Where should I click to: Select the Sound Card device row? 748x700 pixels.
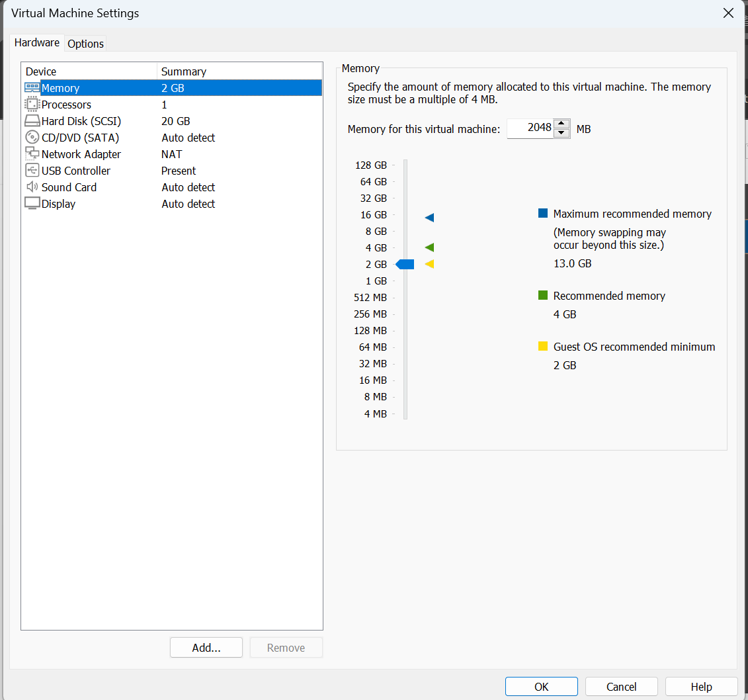point(173,187)
